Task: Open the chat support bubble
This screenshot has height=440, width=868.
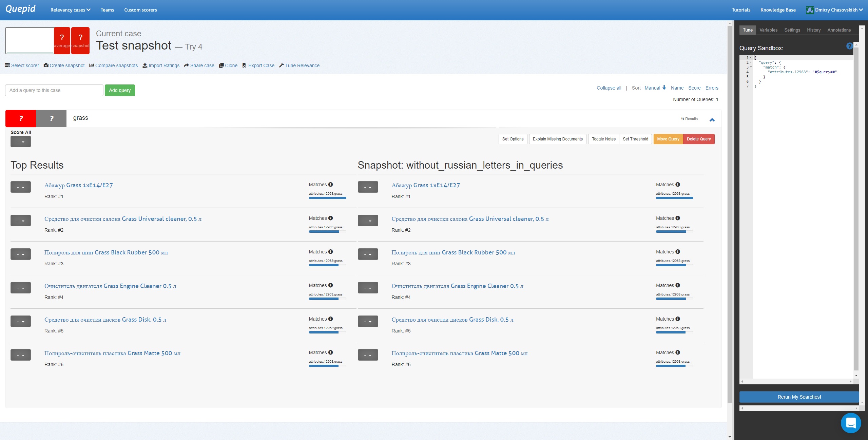Action: (851, 423)
